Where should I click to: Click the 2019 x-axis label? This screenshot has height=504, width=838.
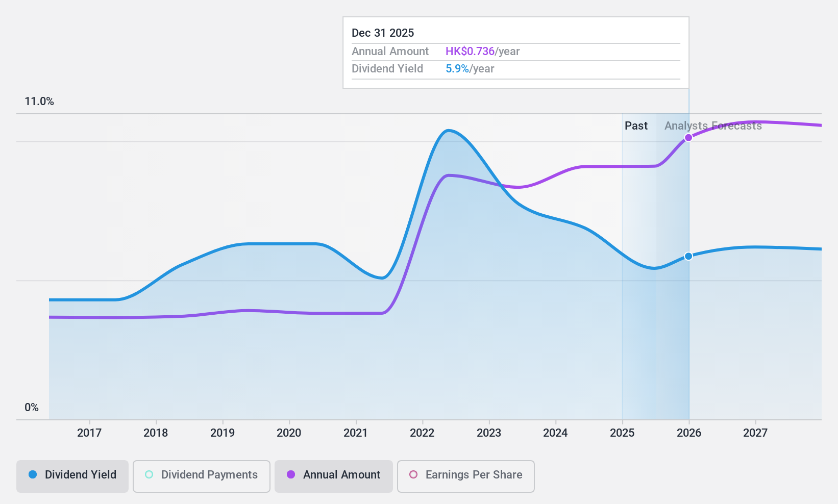pyautogui.click(x=223, y=433)
